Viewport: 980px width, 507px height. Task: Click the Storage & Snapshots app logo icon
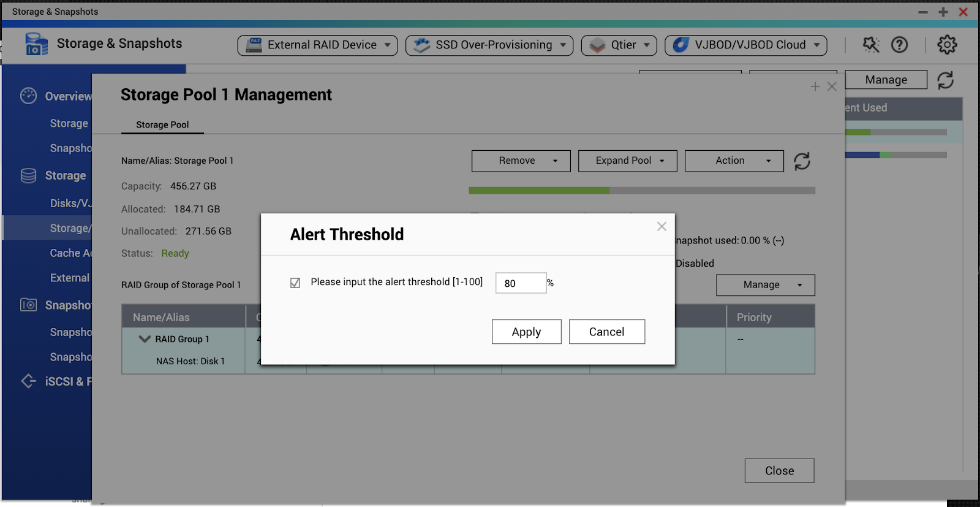(36, 44)
